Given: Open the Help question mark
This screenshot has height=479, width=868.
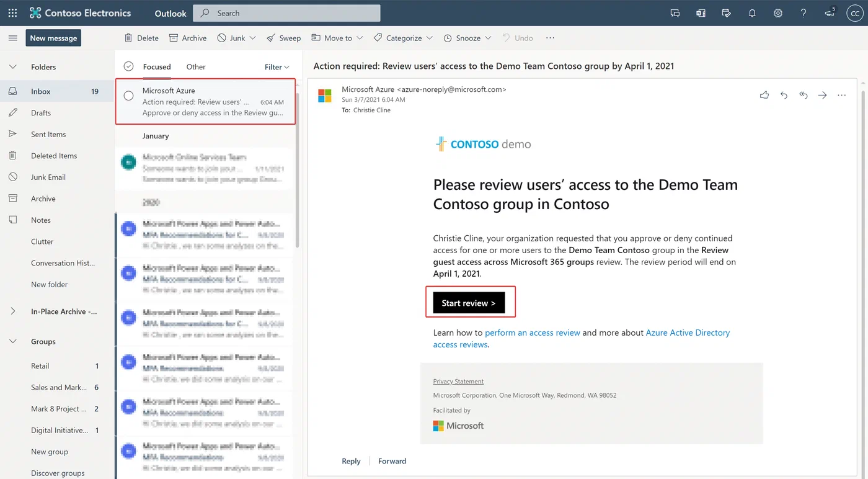Looking at the screenshot, I should pyautogui.click(x=804, y=13).
